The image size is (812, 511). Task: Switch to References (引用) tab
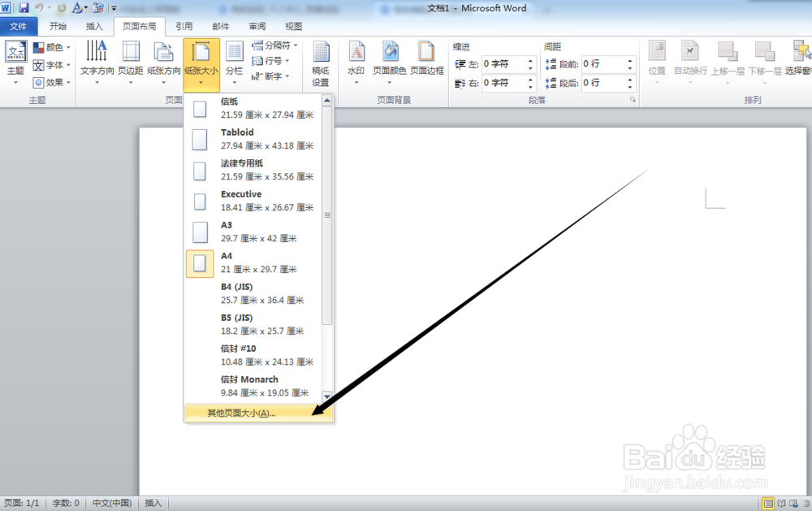(x=184, y=26)
